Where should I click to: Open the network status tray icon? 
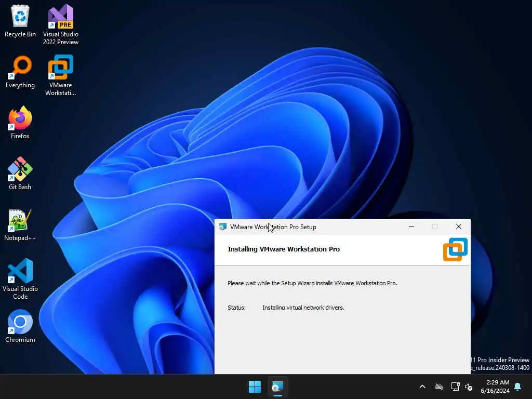[455, 387]
